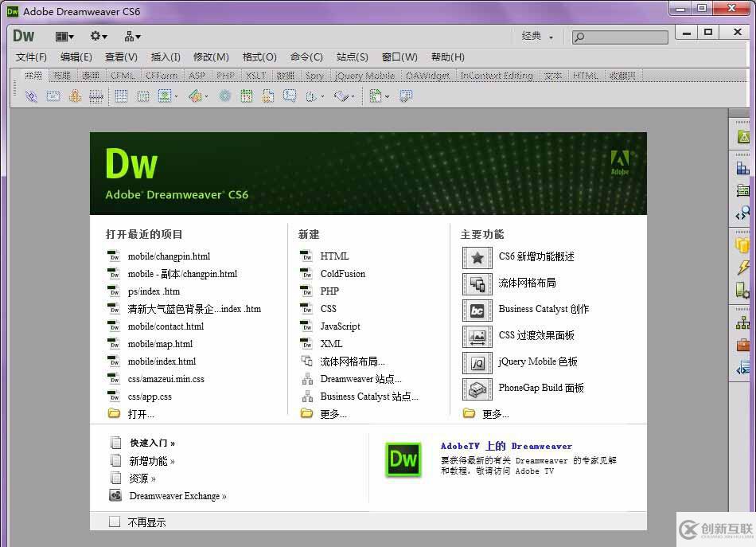
Task: Open CSS 过渡效果面板 feature icon
Action: tap(477, 336)
